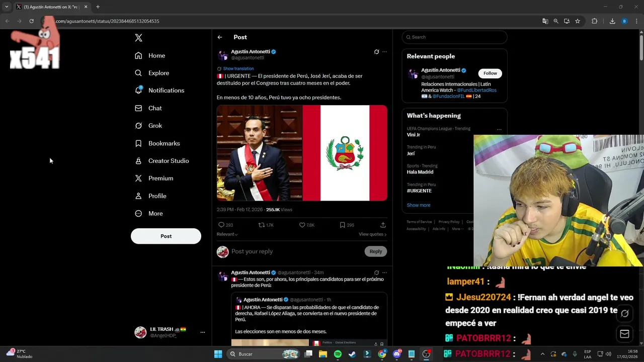
Task: Open the Relevant sort dropdown
Action: point(227,234)
